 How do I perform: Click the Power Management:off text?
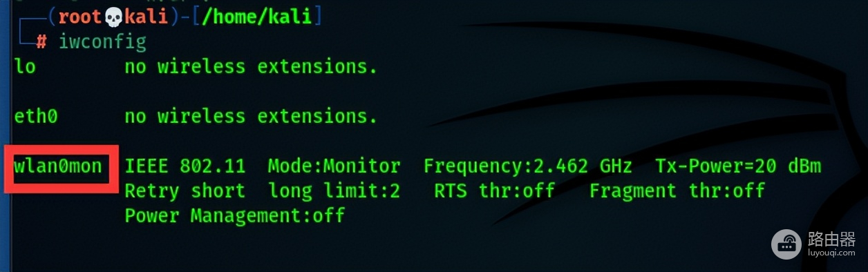pos(235,216)
